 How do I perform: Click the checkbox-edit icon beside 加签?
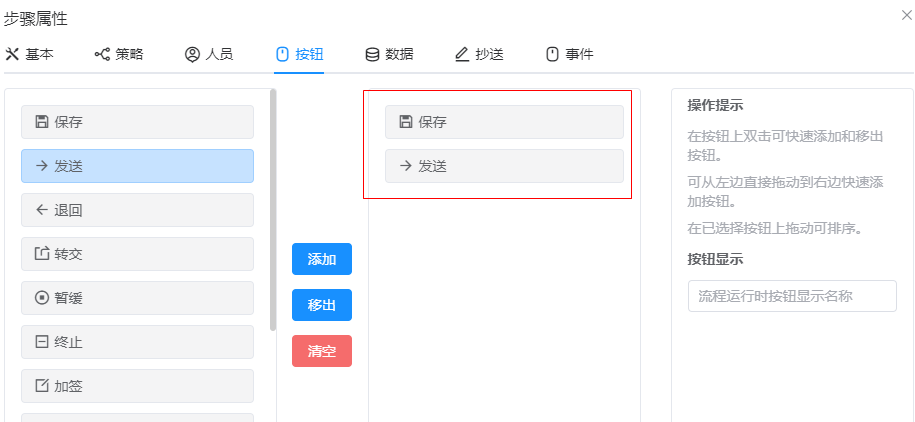tap(42, 386)
